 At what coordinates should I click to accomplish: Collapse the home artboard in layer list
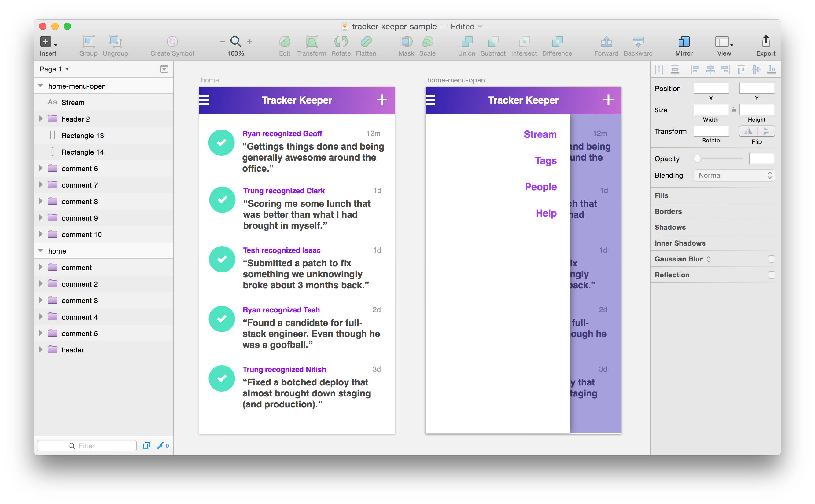(41, 251)
